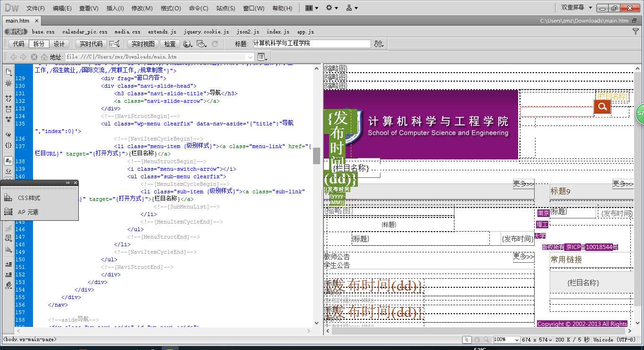Click the Indent Code icon
This screenshot has height=350, width=644.
(8, 264)
